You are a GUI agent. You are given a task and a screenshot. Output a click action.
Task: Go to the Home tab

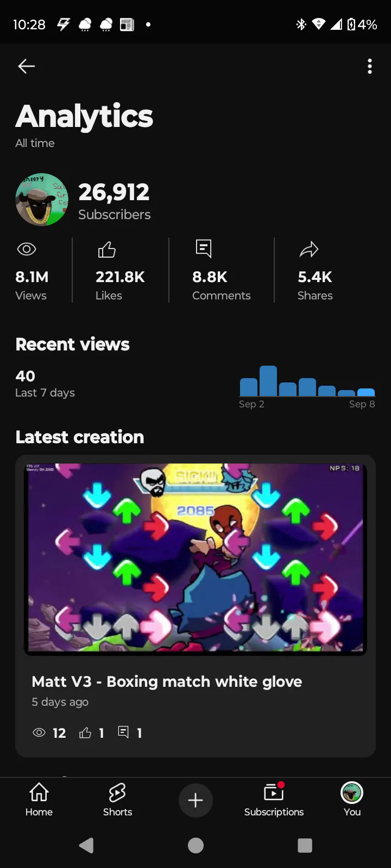39,800
